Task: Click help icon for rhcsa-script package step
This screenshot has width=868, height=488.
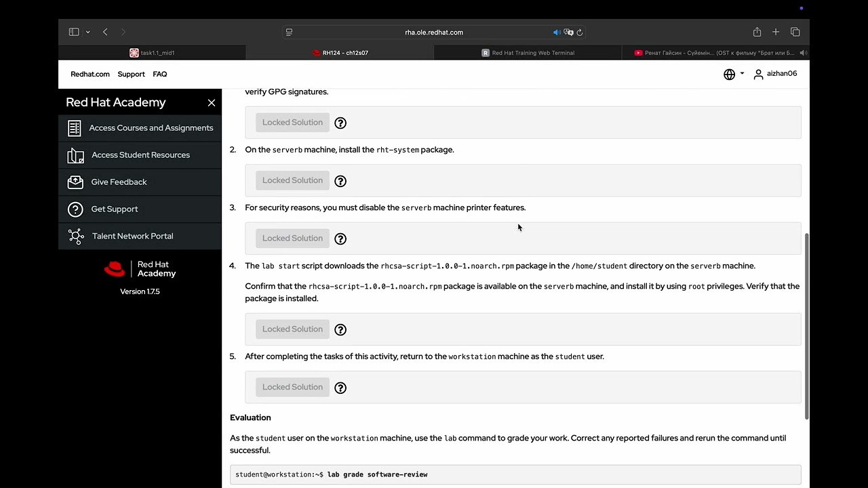Action: tap(340, 329)
